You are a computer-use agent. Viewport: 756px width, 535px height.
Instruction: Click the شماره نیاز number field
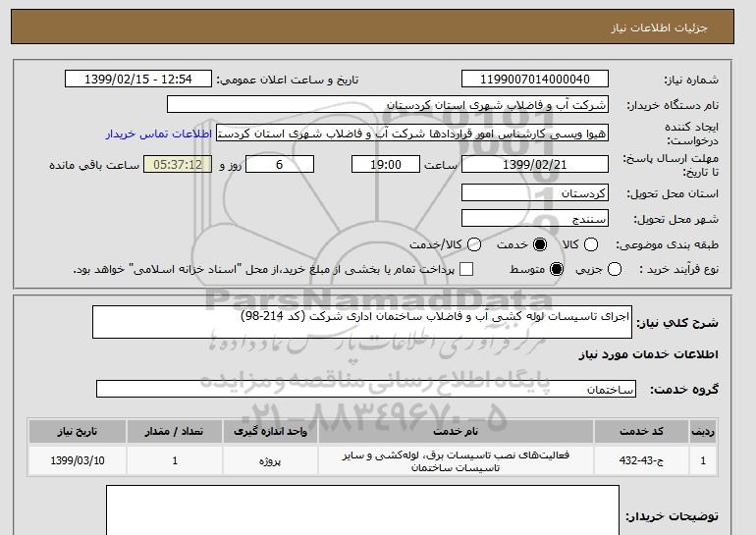pyautogui.click(x=535, y=80)
